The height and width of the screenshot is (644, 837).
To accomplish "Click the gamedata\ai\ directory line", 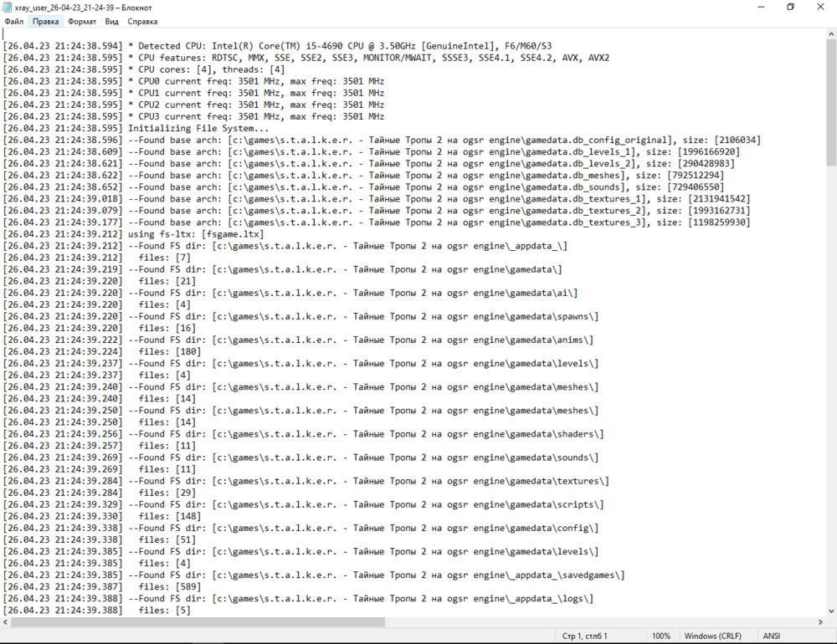I will 290,293.
